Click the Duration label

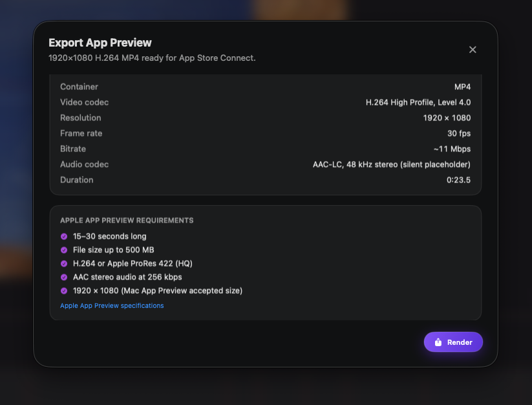pyautogui.click(x=77, y=180)
